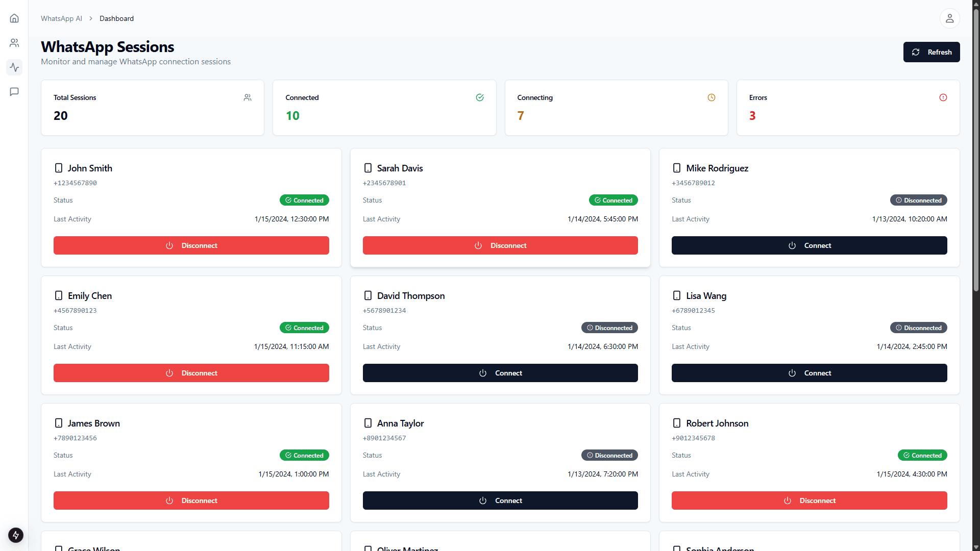
Task: Open the chat message sidebar icon
Action: click(x=14, y=92)
